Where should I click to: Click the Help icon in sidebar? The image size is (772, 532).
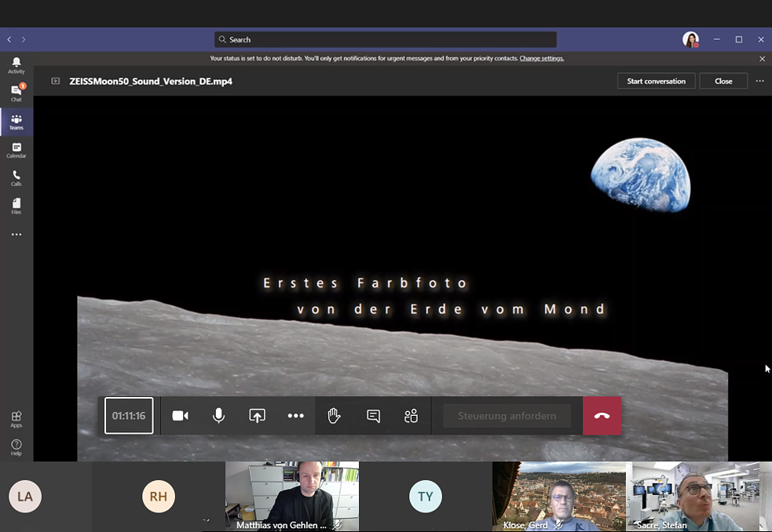pos(16,447)
